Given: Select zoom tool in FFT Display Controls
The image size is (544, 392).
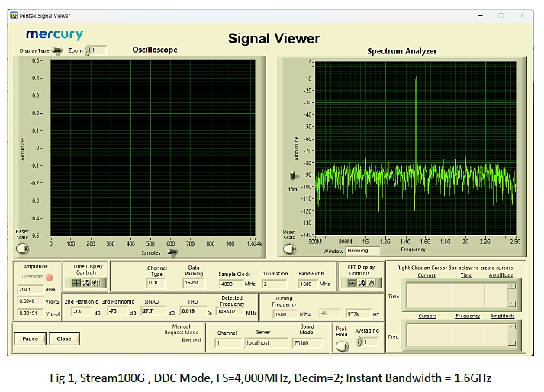Looking at the screenshot, I should [x=362, y=283].
